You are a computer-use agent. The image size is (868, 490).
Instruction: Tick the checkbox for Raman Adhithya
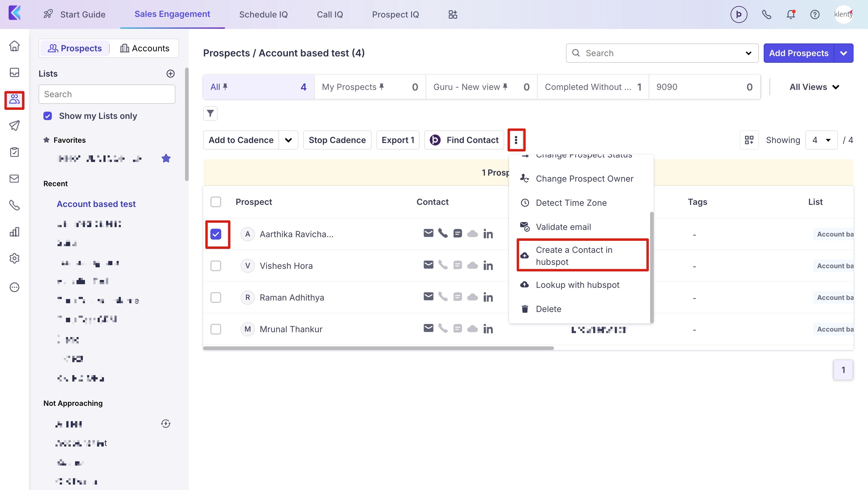click(x=216, y=297)
